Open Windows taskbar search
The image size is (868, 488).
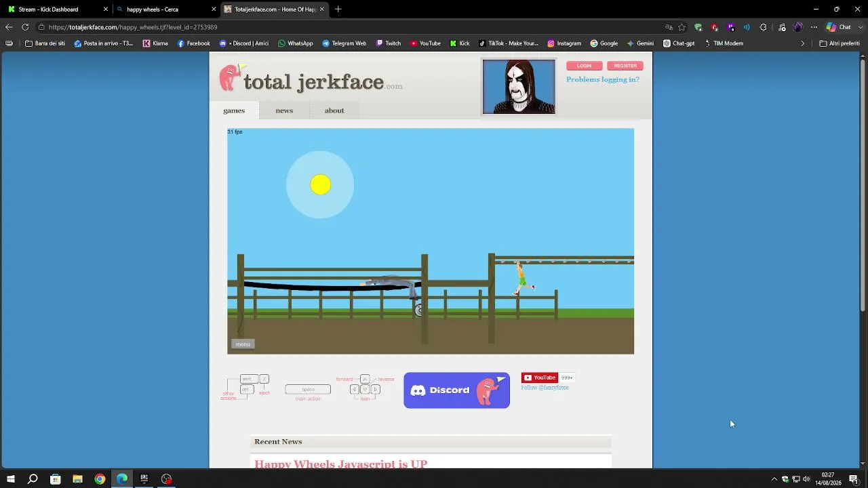pyautogui.click(x=33, y=479)
